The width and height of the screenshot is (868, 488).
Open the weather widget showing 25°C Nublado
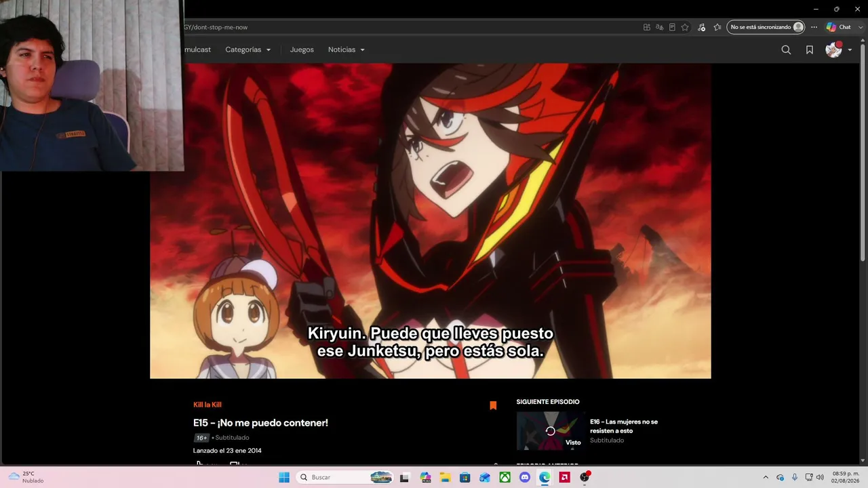point(27,477)
